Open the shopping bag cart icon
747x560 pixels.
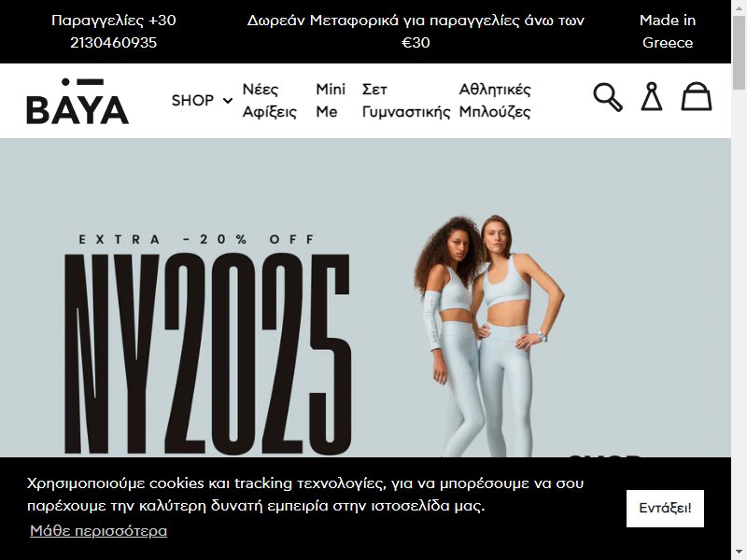coord(696,96)
